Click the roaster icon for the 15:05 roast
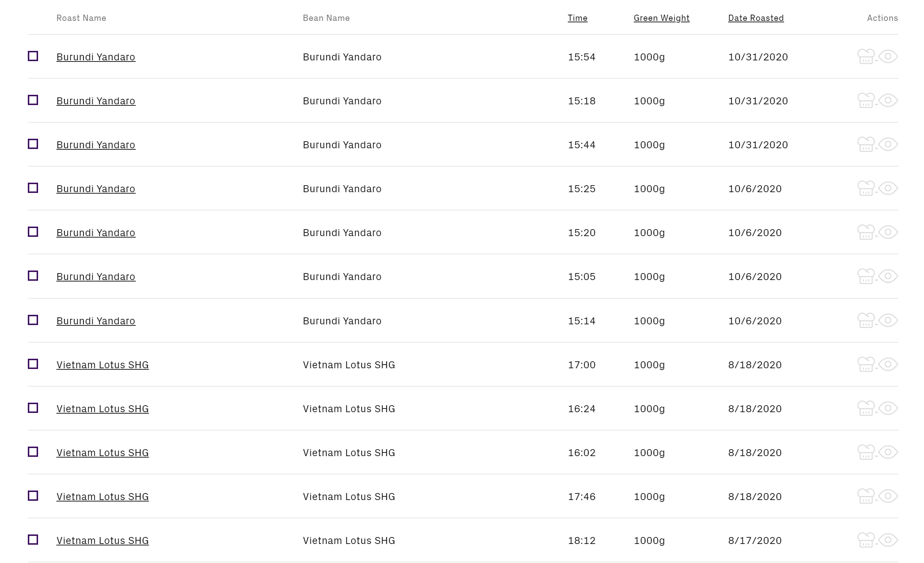Screen dimensions: 924x563 (866, 276)
